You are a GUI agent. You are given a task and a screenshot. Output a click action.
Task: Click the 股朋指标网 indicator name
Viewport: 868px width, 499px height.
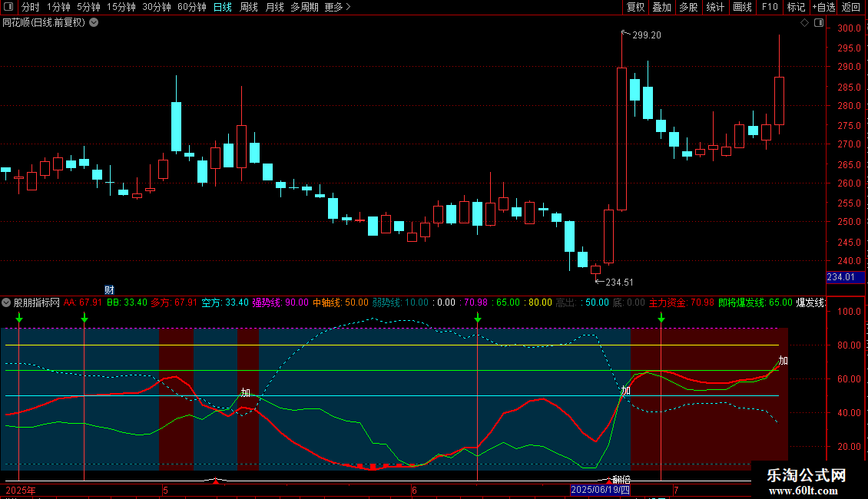37,302
